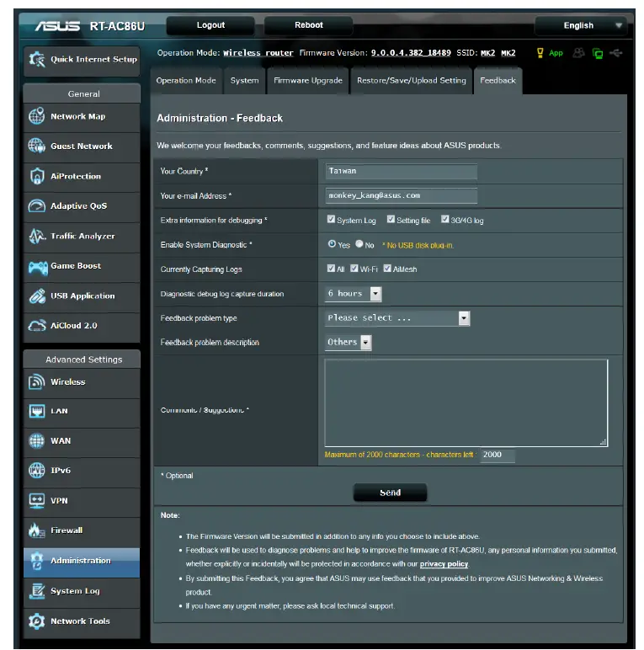The height and width of the screenshot is (650, 644).
Task: Open USB Application icon
Action: click(36, 296)
